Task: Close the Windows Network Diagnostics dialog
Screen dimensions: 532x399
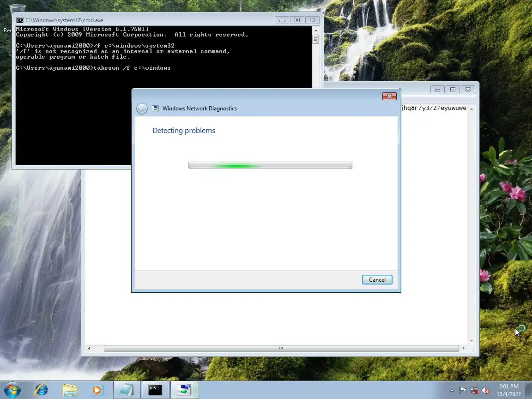Action: click(389, 97)
